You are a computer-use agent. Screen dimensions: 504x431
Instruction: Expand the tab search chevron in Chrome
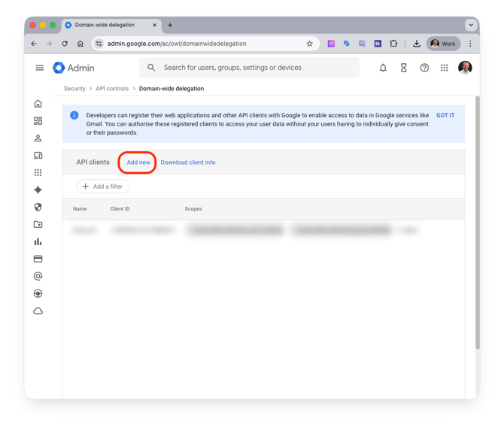471,25
